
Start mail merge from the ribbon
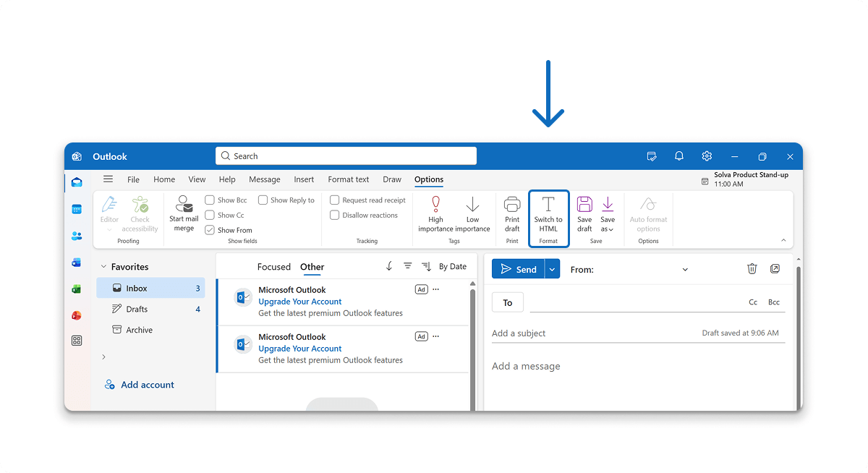click(x=184, y=205)
